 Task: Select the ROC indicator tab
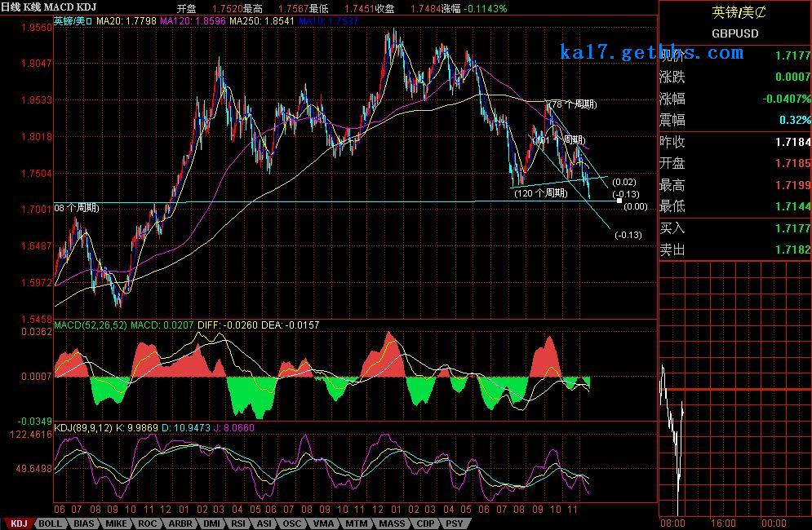coord(148,523)
